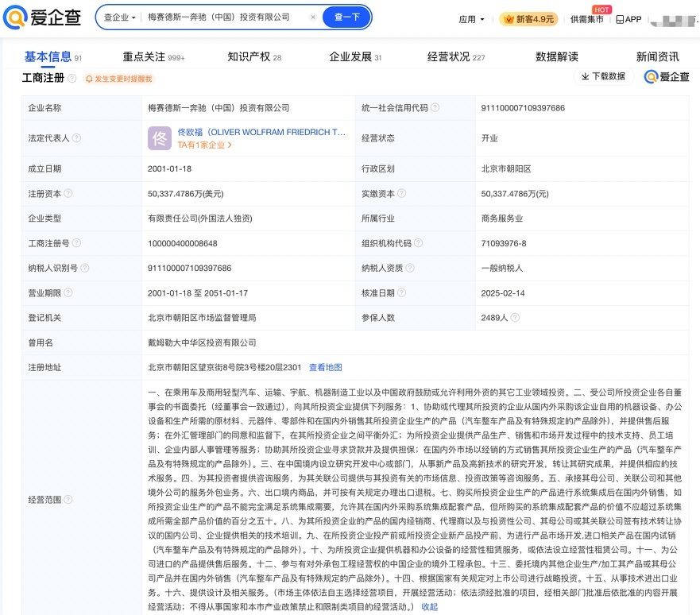
Task: Click the info icon after 2489人
Action: click(x=515, y=318)
